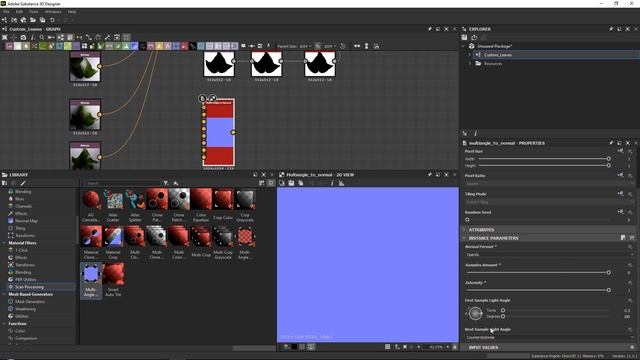Toggle the Intensity expose button
The height and width of the screenshot is (360, 640).
coord(630,283)
